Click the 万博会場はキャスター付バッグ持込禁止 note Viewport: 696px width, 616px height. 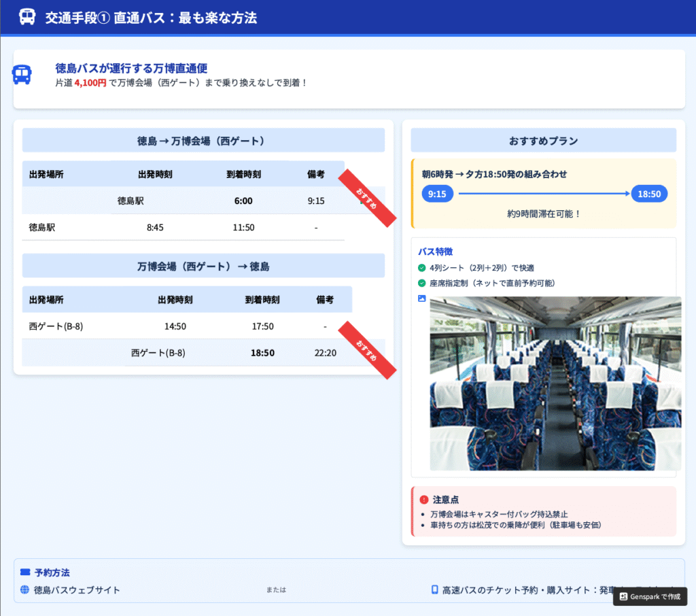pyautogui.click(x=499, y=514)
